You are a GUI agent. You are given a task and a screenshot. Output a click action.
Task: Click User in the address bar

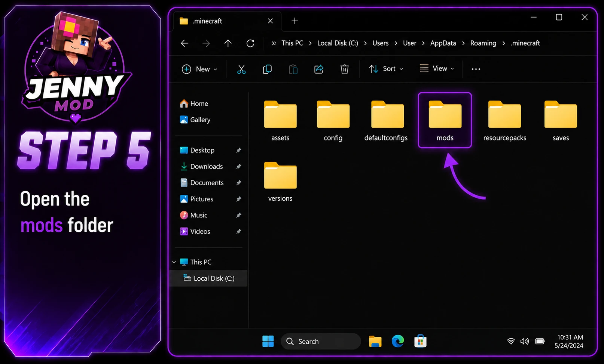(409, 43)
